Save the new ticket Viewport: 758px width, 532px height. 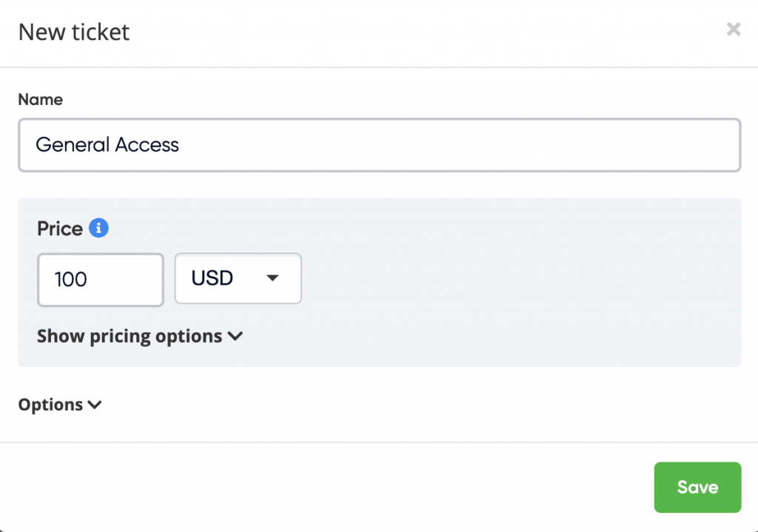tap(697, 487)
